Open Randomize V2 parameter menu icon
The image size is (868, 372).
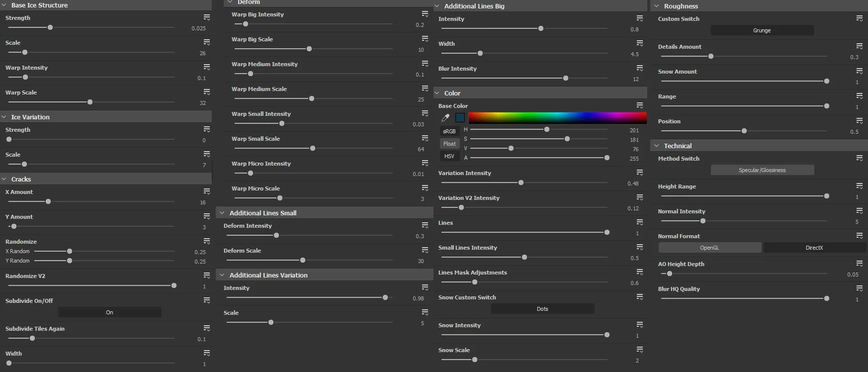point(207,276)
